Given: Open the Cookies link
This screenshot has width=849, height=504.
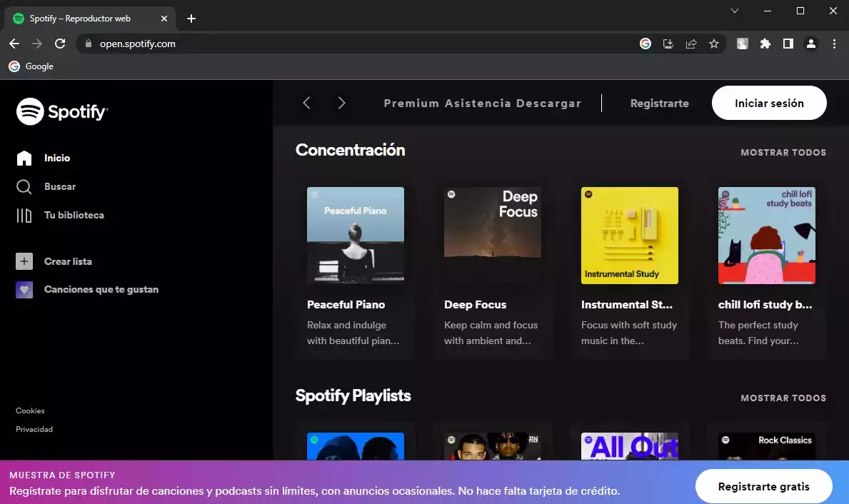Looking at the screenshot, I should pyautogui.click(x=30, y=411).
